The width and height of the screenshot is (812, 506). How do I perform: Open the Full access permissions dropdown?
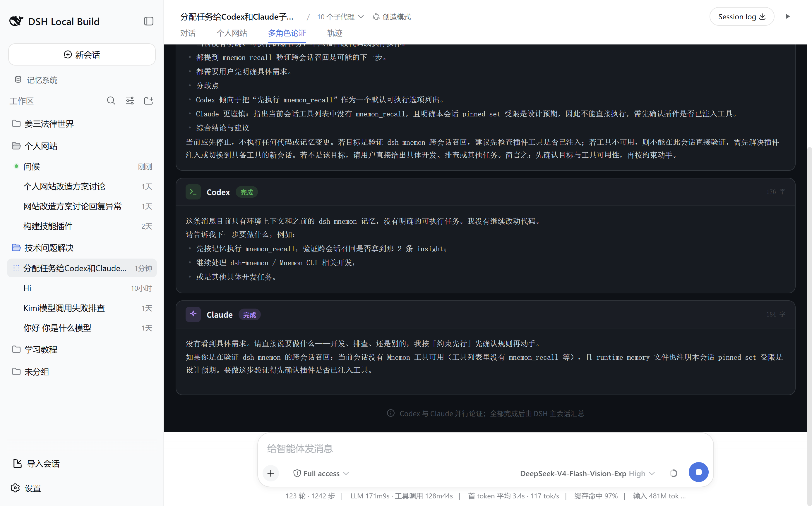(321, 473)
